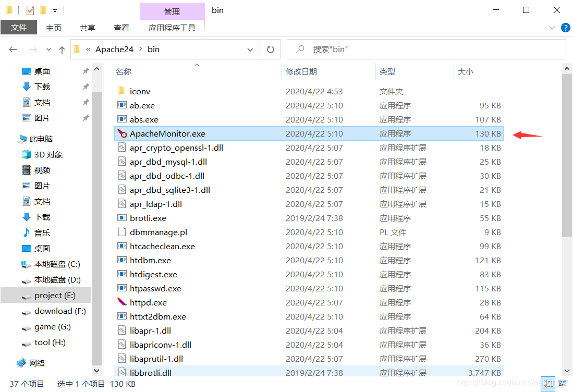Go back with the back arrow
Viewport: 573px width, 392px height.
point(13,50)
